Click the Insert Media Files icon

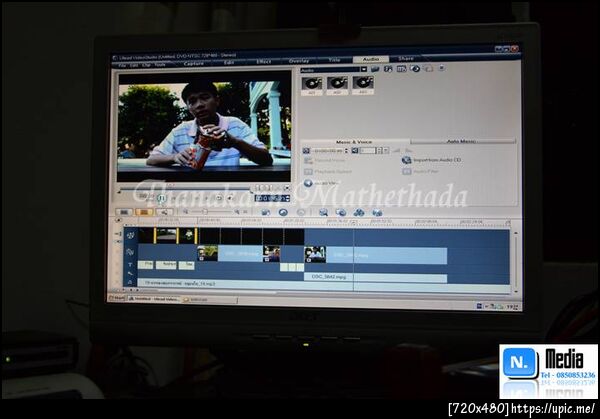265,212
